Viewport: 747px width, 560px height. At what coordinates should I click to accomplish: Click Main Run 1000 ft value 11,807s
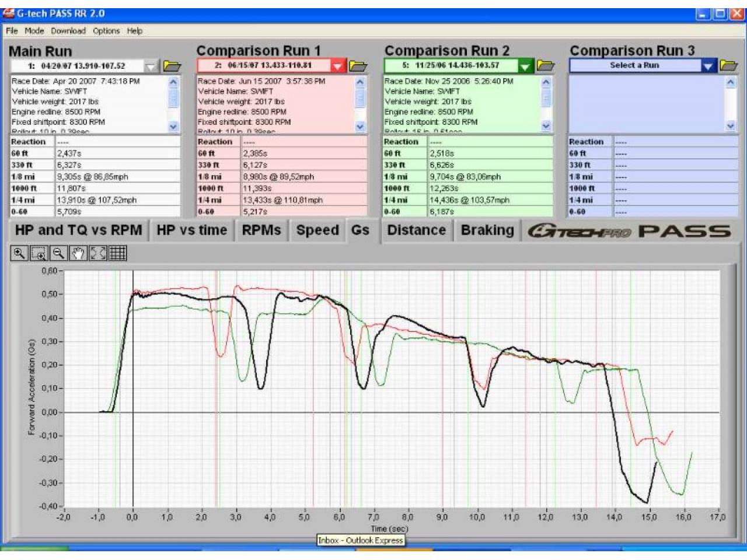pos(71,188)
